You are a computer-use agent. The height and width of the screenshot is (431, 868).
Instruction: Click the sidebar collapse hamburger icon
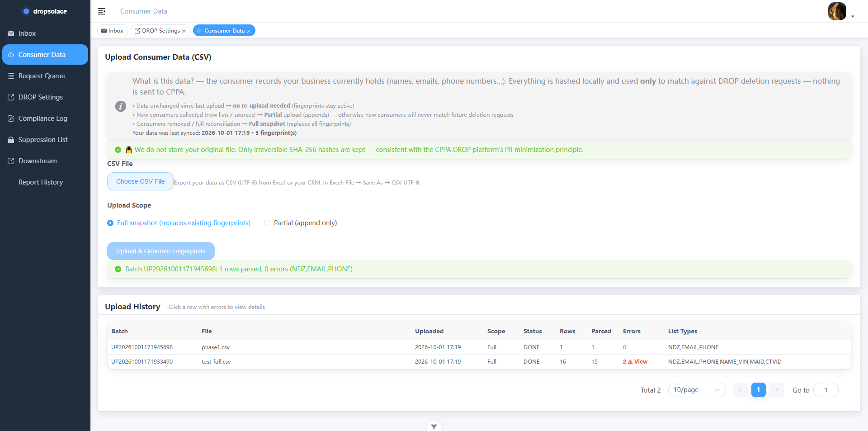[102, 11]
